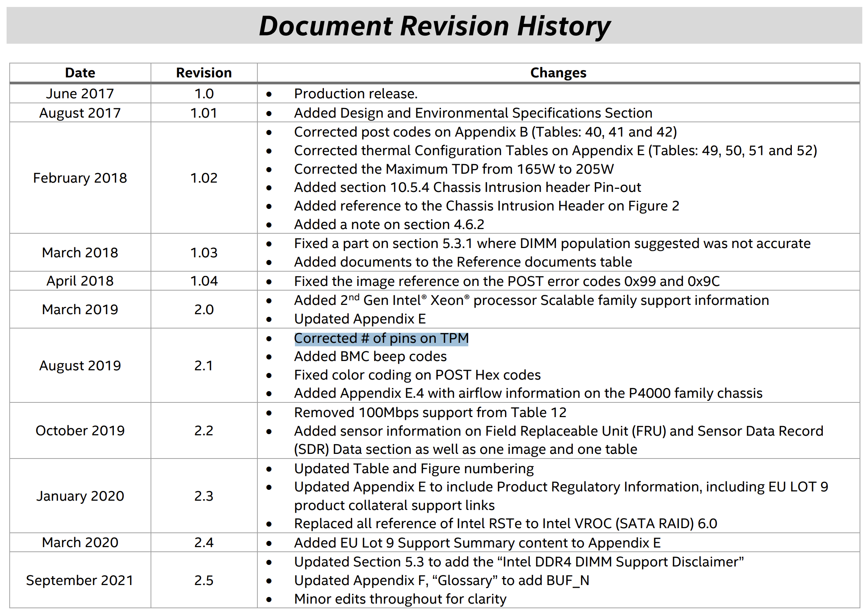The image size is (865, 616).
Task: Click 'Added documents to the Reference documents table'
Action: (x=463, y=262)
